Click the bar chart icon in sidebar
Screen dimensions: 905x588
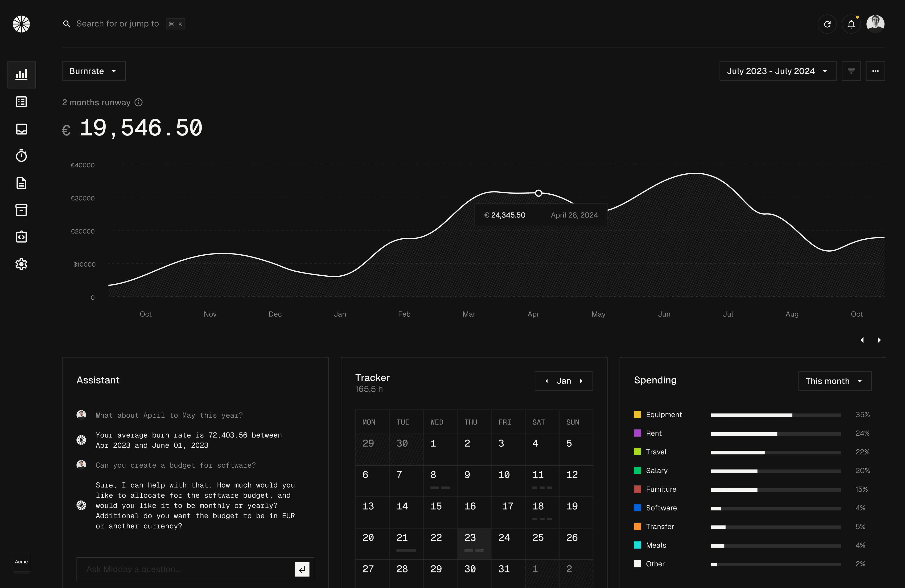[21, 74]
